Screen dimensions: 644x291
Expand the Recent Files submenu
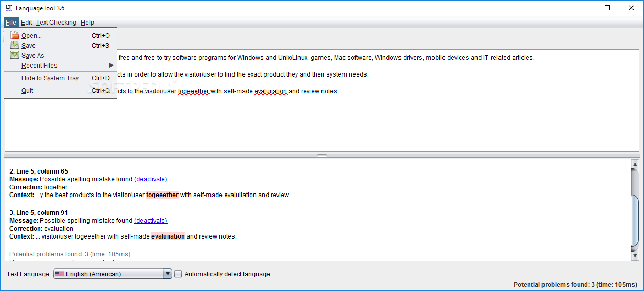click(x=60, y=66)
